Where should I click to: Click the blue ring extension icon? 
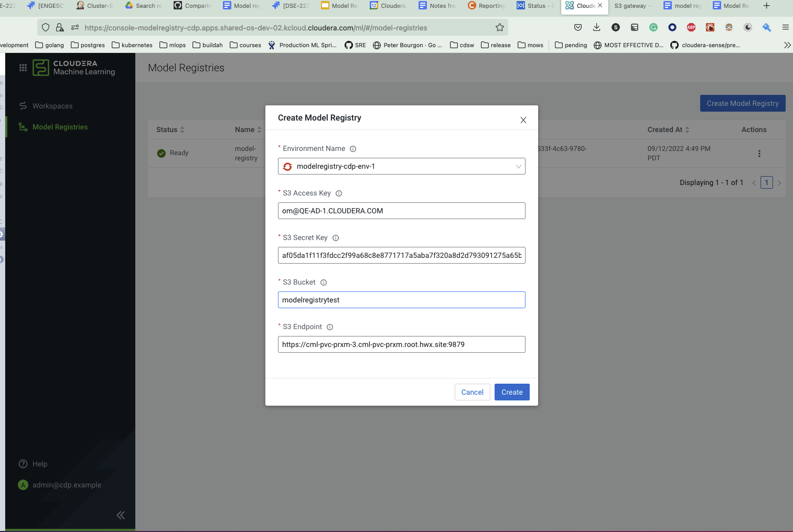pos(672,28)
